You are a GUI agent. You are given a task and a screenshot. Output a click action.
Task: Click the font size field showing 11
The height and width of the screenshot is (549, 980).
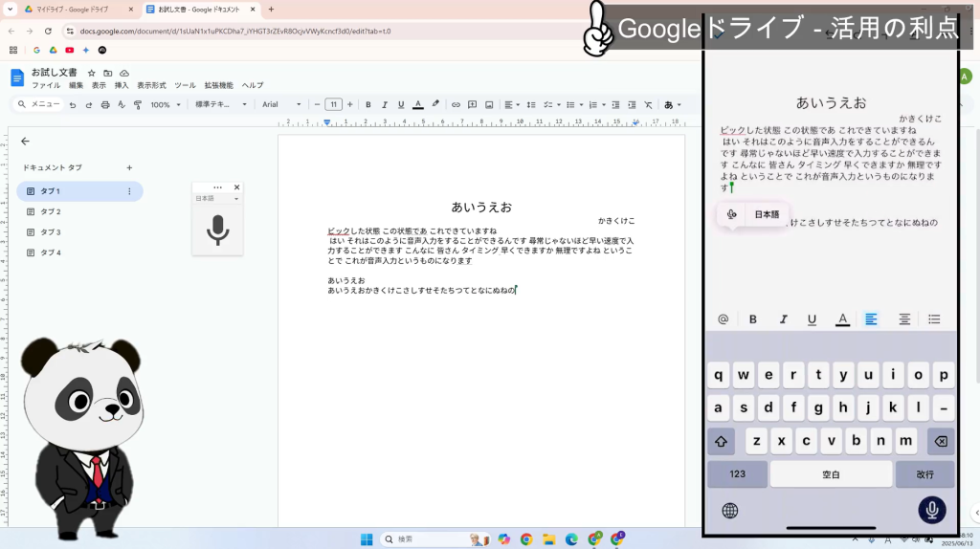(x=334, y=105)
